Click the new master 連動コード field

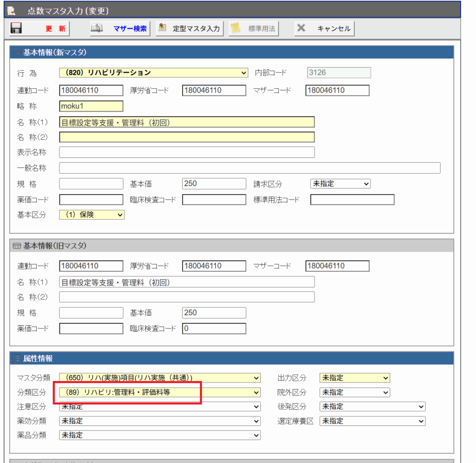91,90
